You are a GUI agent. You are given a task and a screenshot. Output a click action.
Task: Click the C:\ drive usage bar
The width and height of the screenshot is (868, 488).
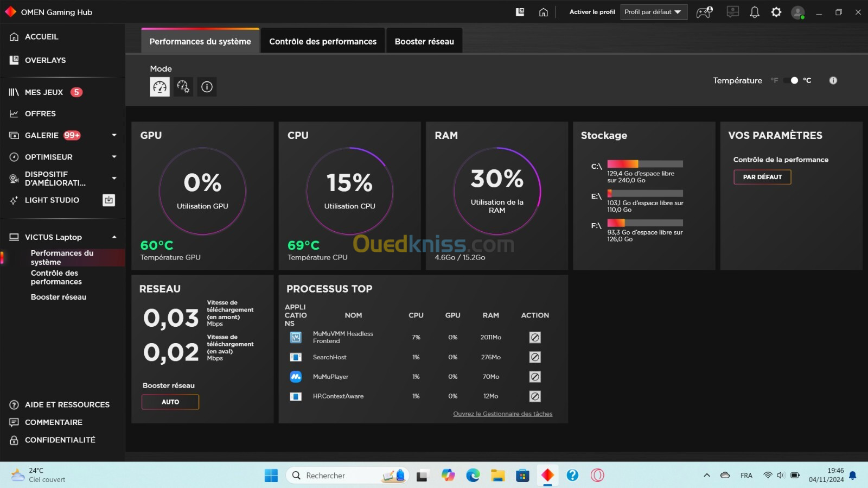[645, 164]
